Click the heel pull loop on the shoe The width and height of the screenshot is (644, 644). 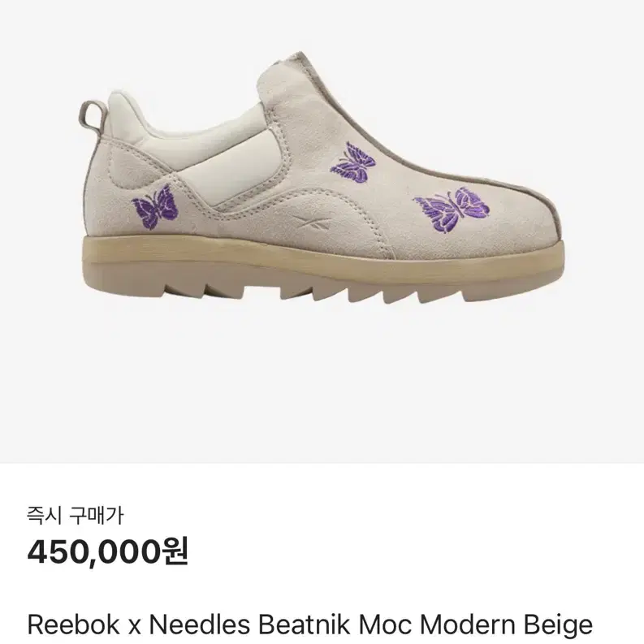pos(92,116)
